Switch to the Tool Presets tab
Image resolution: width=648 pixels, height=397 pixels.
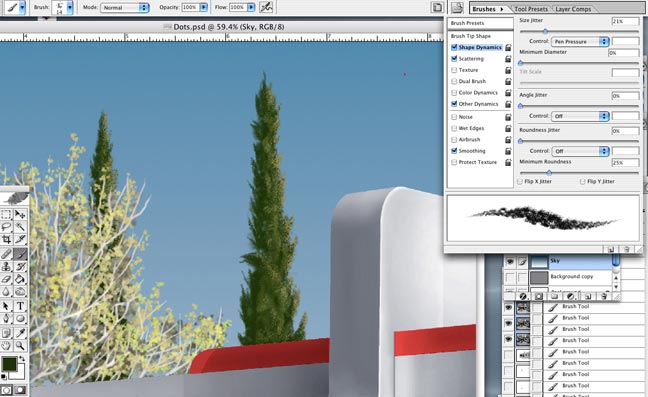click(531, 9)
